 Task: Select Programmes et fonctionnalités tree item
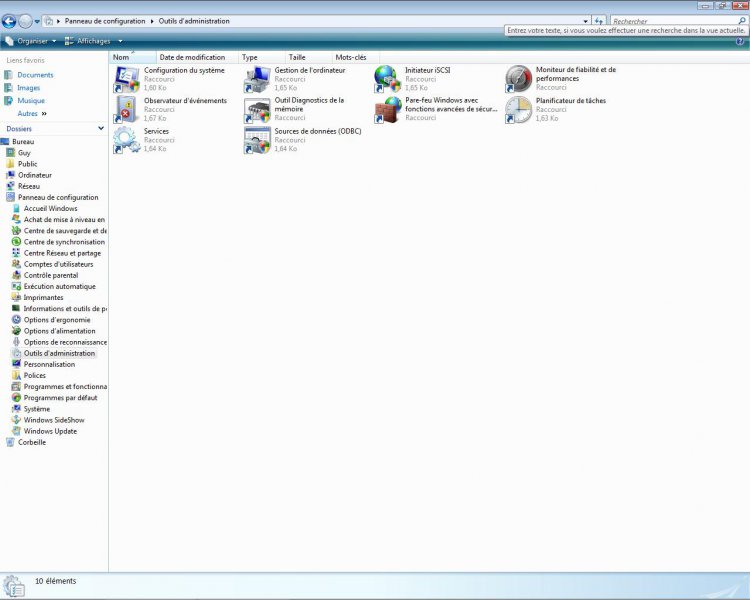click(59, 387)
